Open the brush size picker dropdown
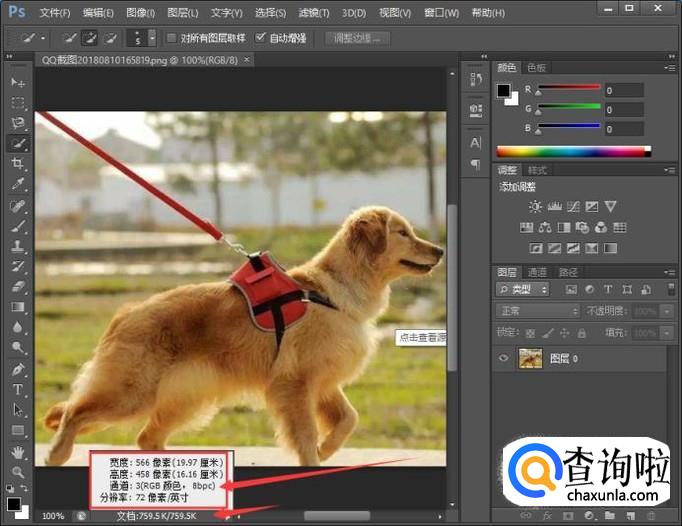Image resolution: width=682 pixels, height=526 pixels. click(151, 38)
